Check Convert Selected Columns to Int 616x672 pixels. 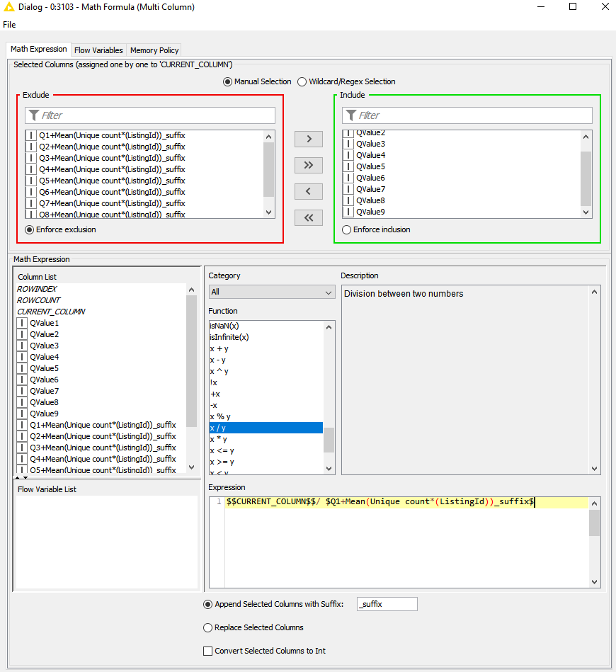[207, 651]
